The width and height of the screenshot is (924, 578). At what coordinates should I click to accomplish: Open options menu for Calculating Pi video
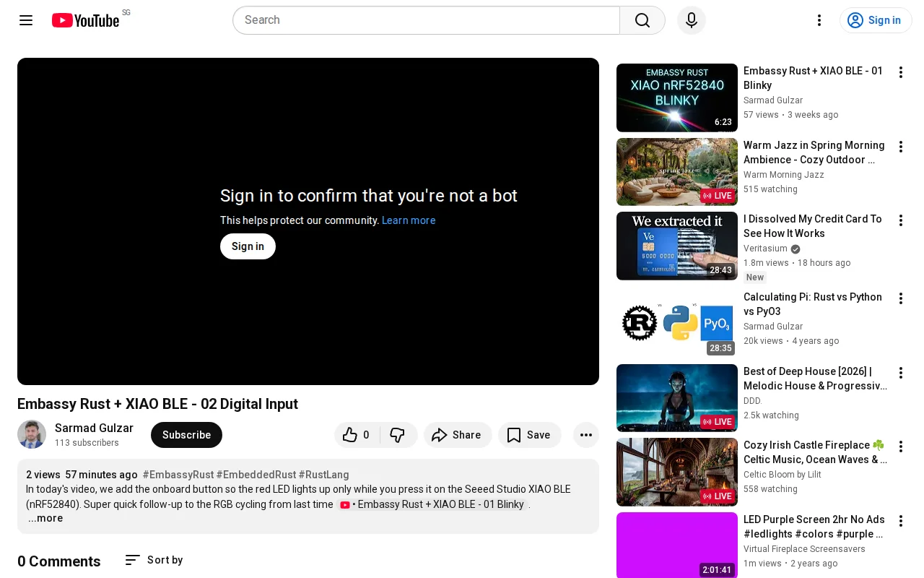[901, 298]
